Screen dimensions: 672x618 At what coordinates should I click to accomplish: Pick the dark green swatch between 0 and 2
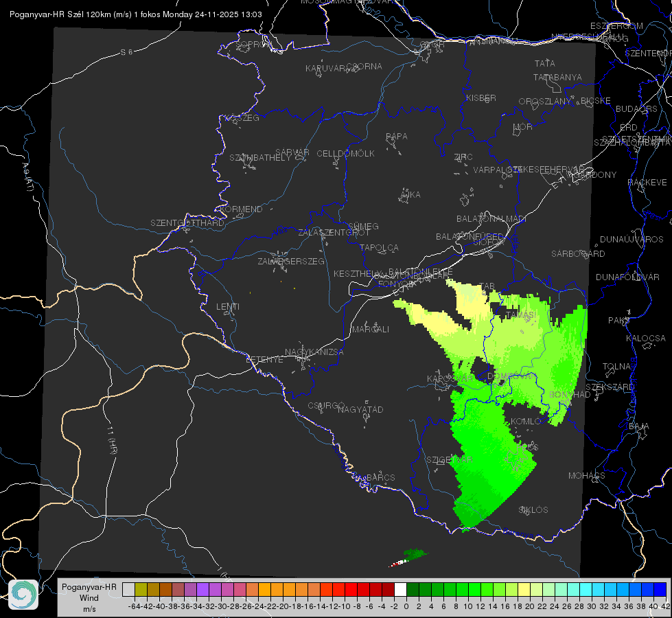[x=413, y=589]
